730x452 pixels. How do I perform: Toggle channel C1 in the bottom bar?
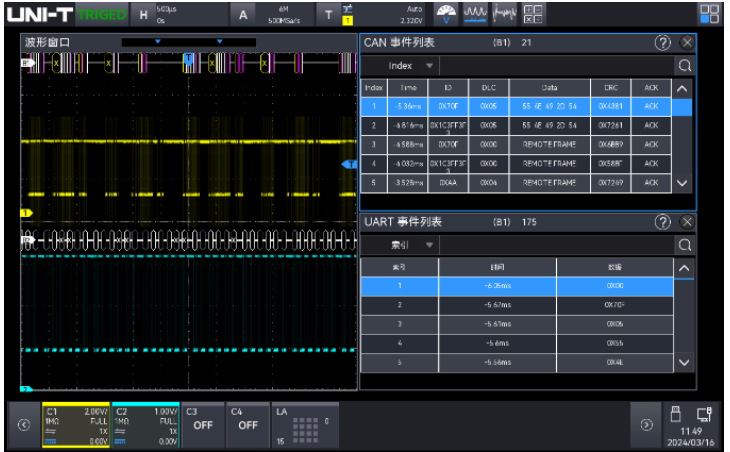pos(75,424)
